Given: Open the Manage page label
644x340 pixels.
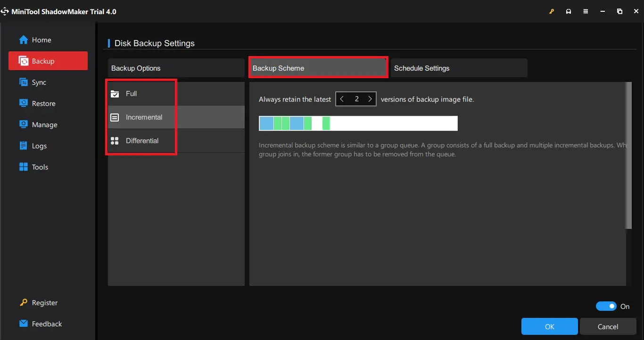Looking at the screenshot, I should coord(45,125).
